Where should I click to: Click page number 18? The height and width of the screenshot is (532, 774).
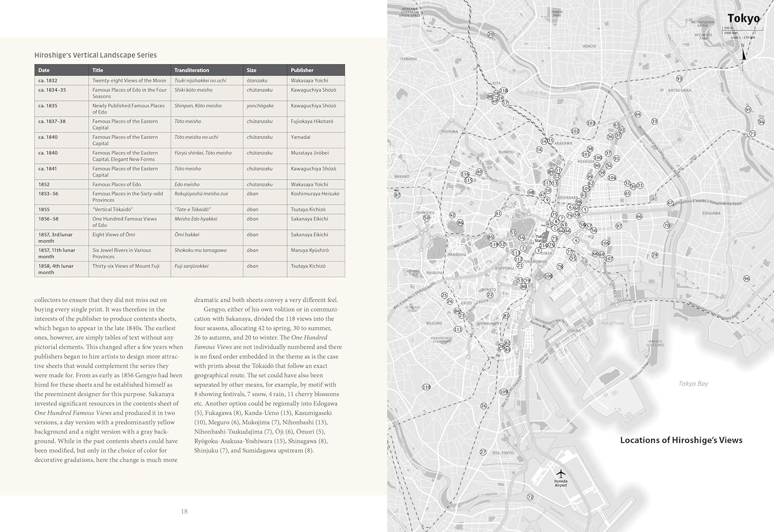click(x=184, y=512)
